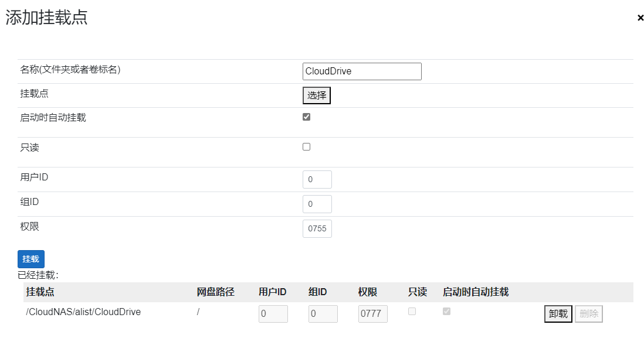Click the 权限 field showing 0755

coord(317,228)
